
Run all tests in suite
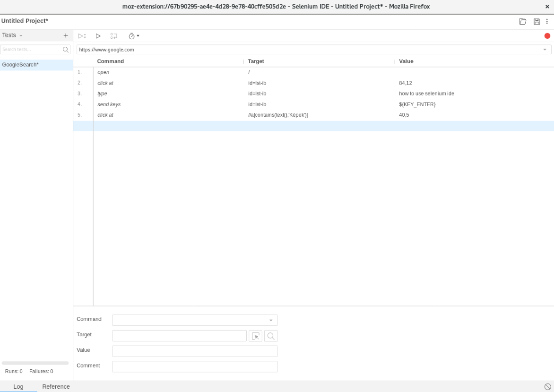click(x=82, y=36)
